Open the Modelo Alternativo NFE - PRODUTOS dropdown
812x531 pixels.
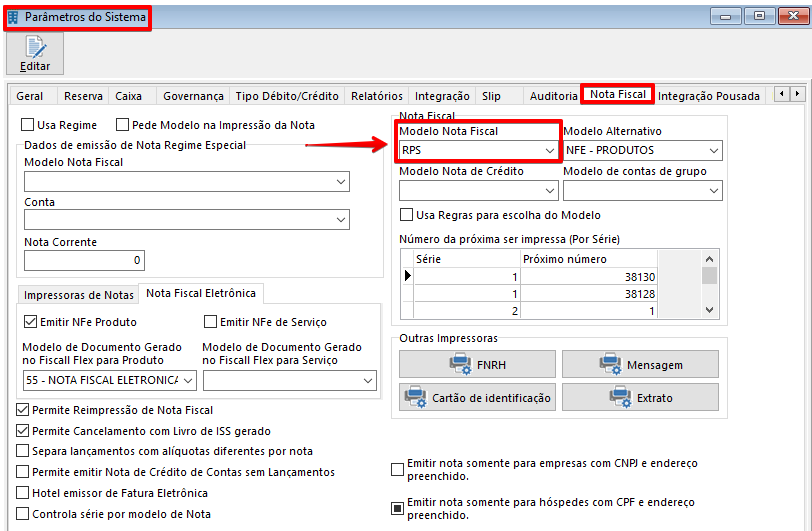point(643,150)
